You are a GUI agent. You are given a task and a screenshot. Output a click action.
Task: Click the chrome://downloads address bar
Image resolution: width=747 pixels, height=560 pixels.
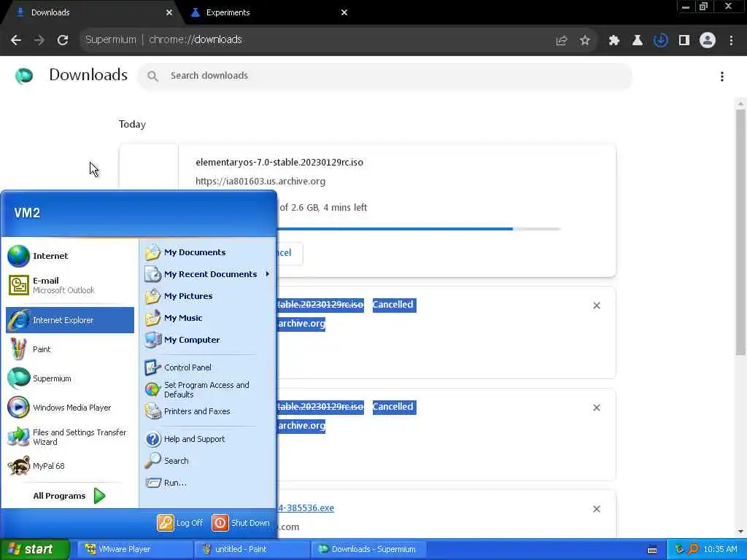[x=314, y=40]
